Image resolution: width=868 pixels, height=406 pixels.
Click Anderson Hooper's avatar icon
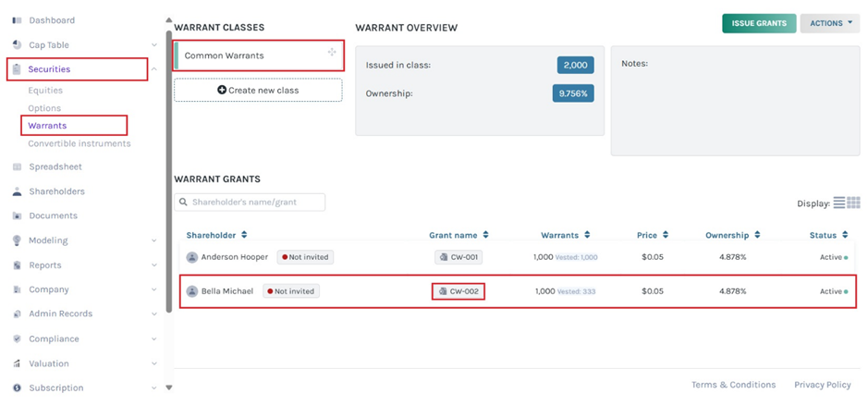coord(192,257)
